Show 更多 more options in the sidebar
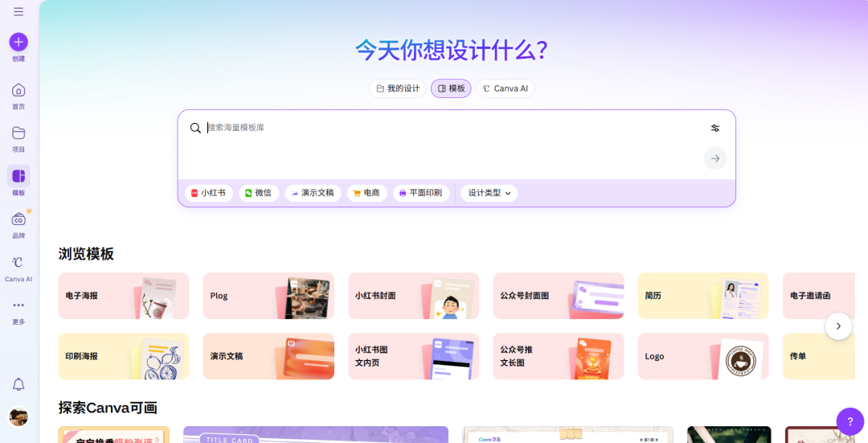Image resolution: width=868 pixels, height=443 pixels. click(x=18, y=306)
